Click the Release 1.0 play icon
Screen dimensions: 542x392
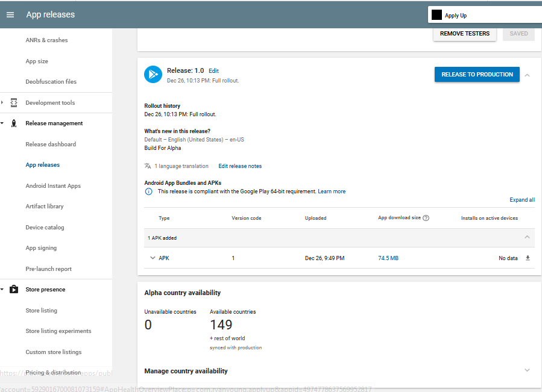click(x=153, y=74)
